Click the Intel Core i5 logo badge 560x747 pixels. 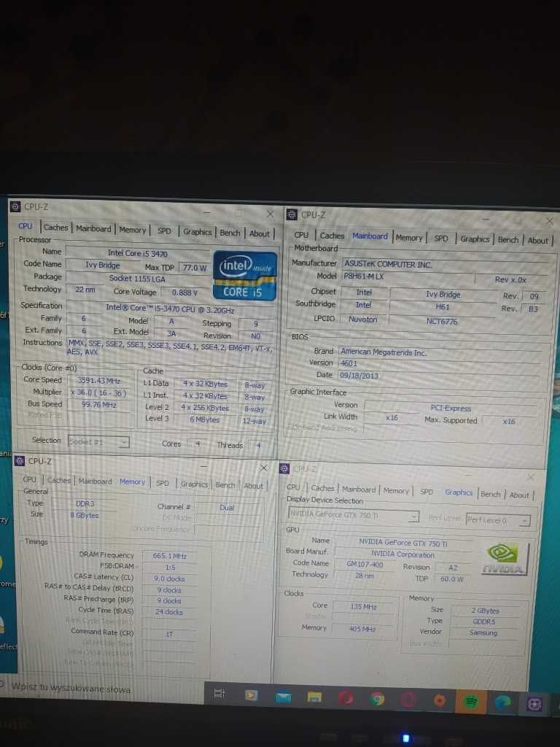point(245,276)
